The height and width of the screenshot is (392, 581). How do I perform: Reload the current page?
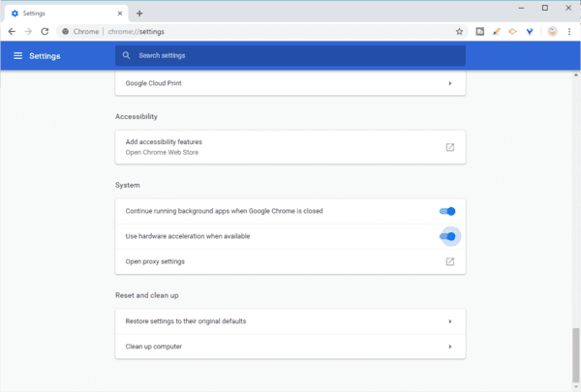click(x=45, y=31)
